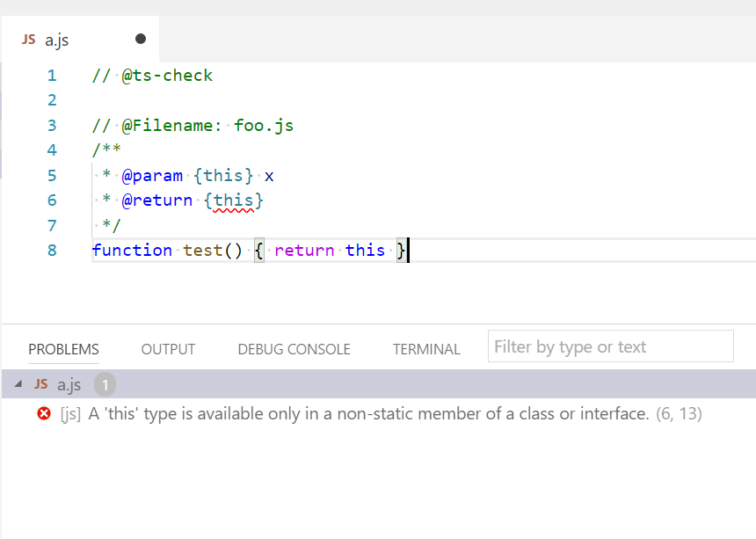The height and width of the screenshot is (539, 756).
Task: Click line number 8 in the gutter
Action: point(51,250)
